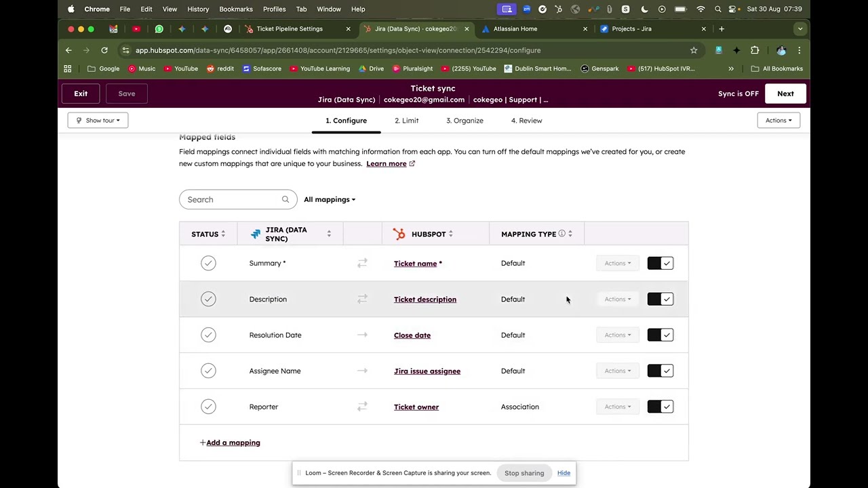868x488 pixels.
Task: Disable the Reporter mapping toggle
Action: coord(660,407)
